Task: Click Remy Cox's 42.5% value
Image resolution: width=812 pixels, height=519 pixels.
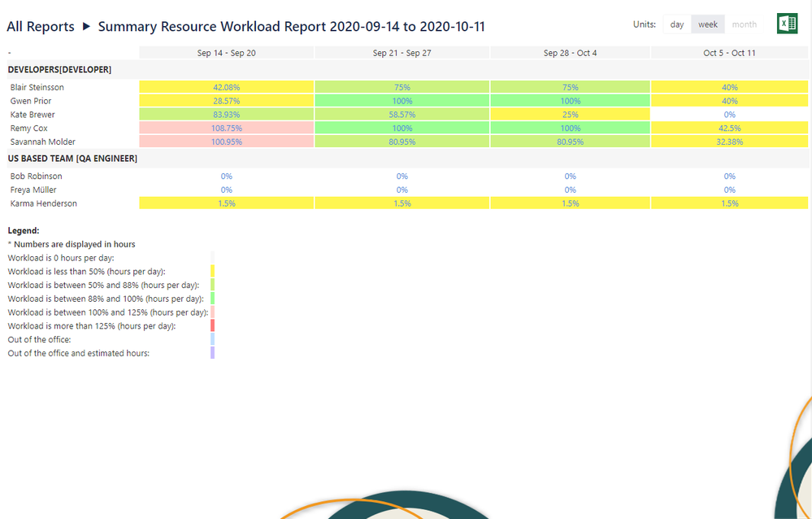Action: pos(730,128)
